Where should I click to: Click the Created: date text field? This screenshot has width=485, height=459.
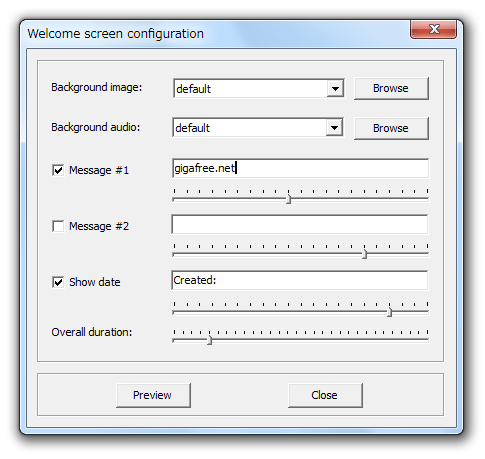300,280
